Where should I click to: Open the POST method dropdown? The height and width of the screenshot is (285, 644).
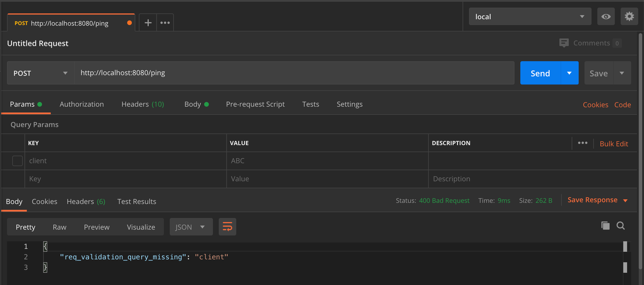[x=41, y=73]
